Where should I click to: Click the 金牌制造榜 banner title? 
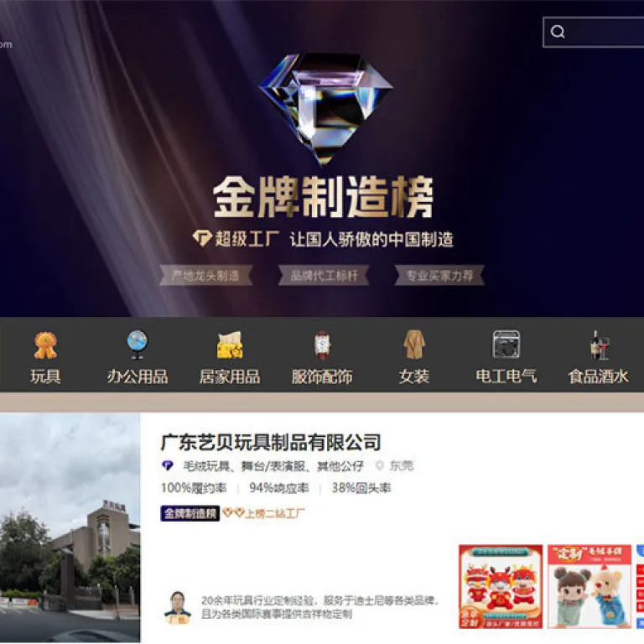(x=323, y=197)
